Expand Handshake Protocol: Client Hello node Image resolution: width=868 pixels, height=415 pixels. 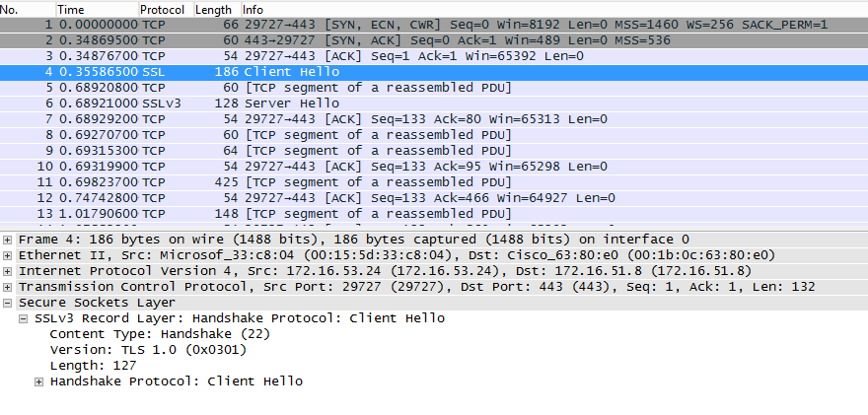[39, 381]
